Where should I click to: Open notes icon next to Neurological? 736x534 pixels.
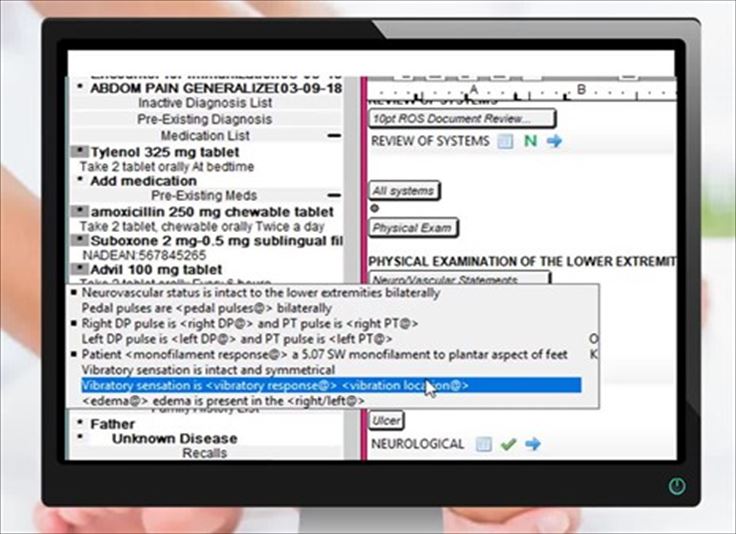[x=484, y=444]
